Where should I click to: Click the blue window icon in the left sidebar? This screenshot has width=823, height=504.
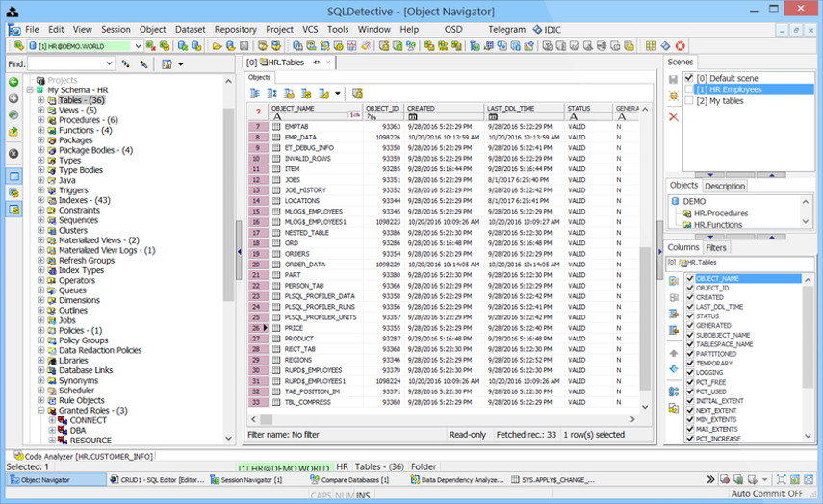click(x=13, y=177)
